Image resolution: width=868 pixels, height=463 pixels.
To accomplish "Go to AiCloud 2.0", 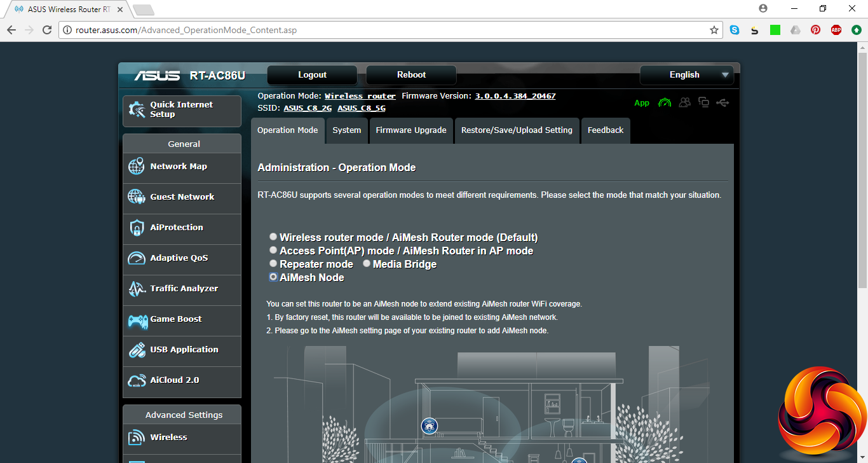I will [x=182, y=381].
